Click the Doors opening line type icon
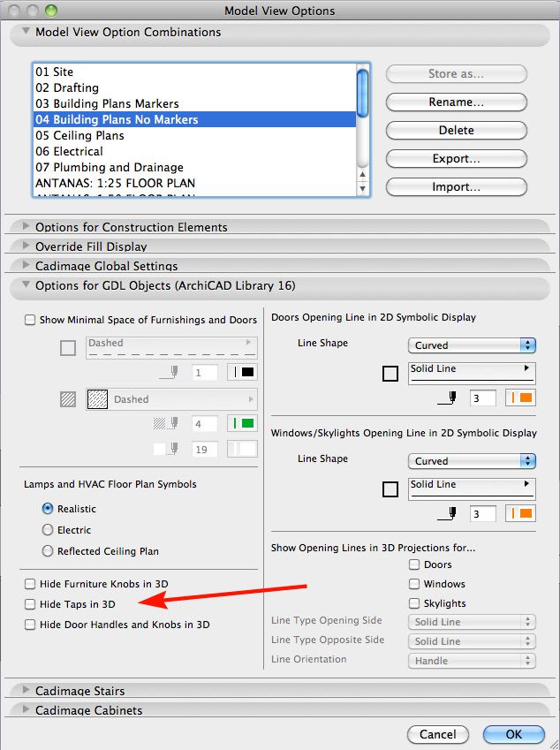This screenshot has width=560, height=750. [x=390, y=374]
